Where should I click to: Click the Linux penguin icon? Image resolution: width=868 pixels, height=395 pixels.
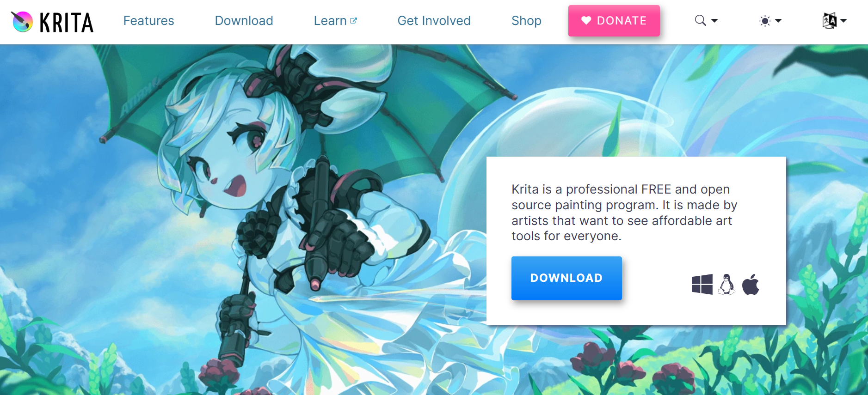click(x=726, y=284)
